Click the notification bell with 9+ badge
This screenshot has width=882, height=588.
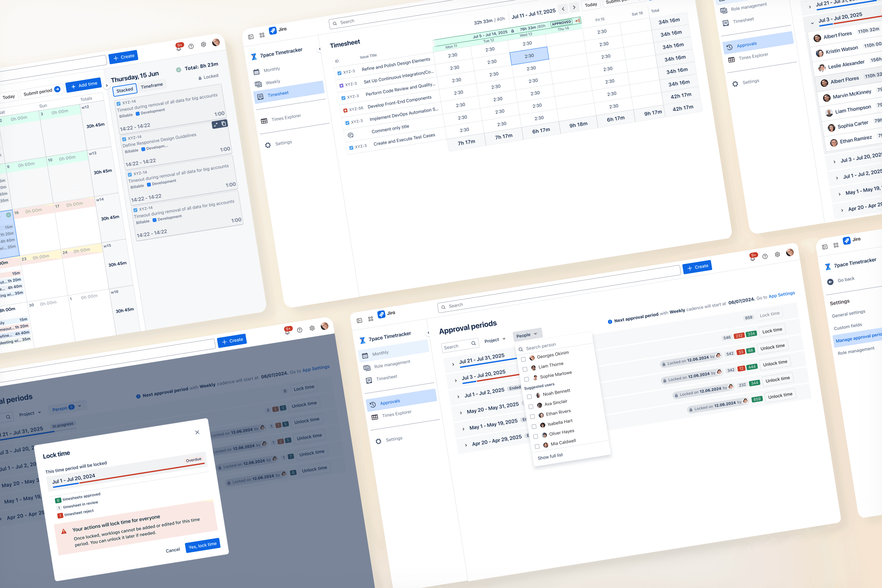click(x=179, y=47)
